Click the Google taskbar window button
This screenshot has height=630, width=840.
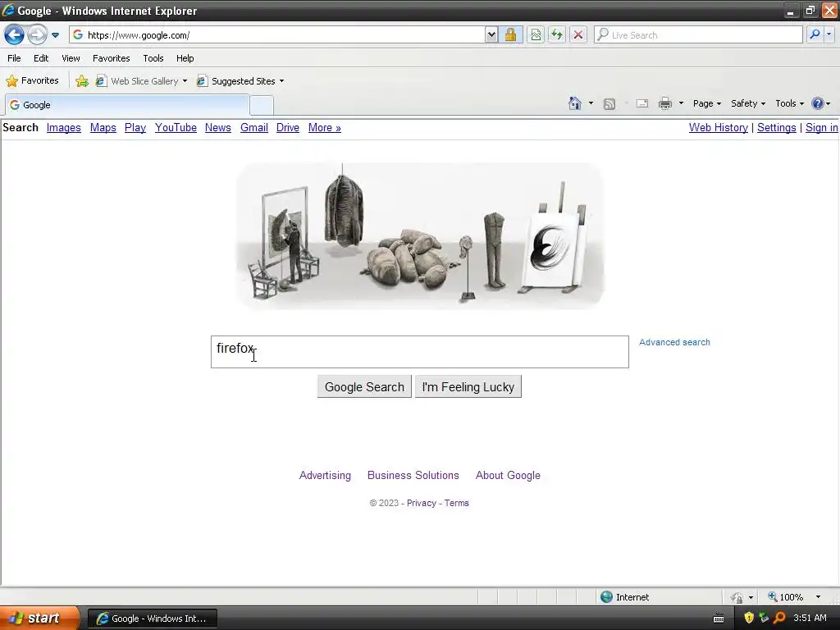point(152,619)
